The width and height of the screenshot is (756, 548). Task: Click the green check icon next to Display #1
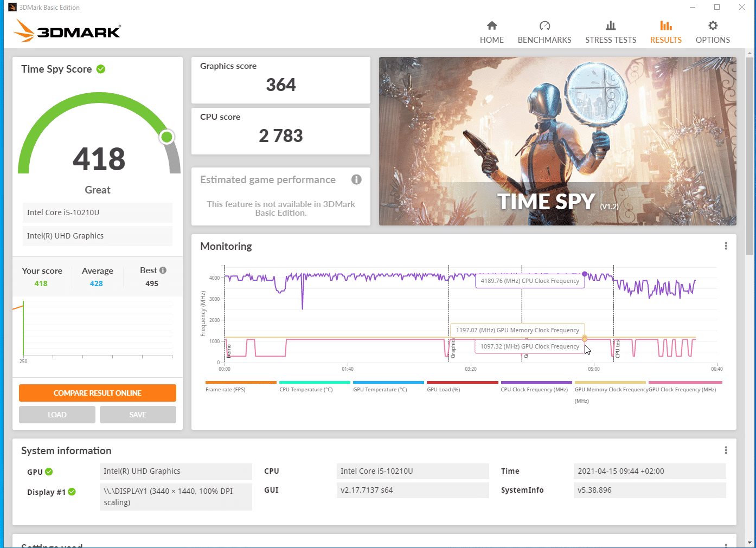pos(72,492)
